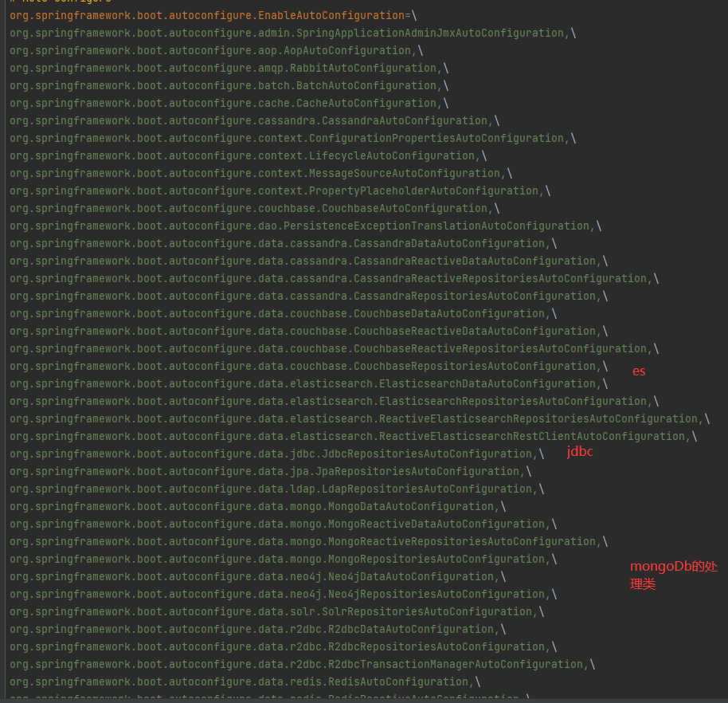Image resolution: width=728 pixels, height=703 pixels.
Task: Select the RabbitAutoConfiguration line
Action: point(229,69)
